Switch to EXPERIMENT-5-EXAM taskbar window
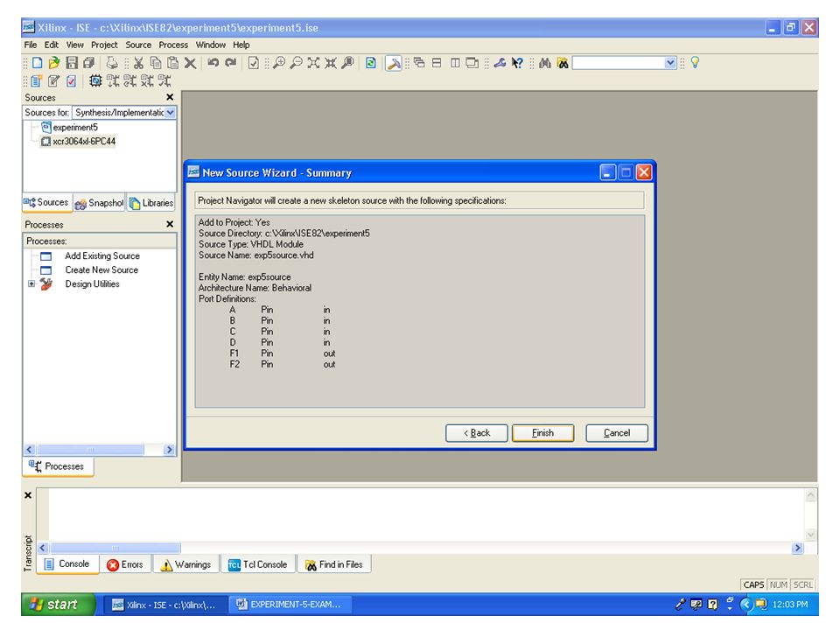The height and width of the screenshot is (630, 840). [x=290, y=605]
